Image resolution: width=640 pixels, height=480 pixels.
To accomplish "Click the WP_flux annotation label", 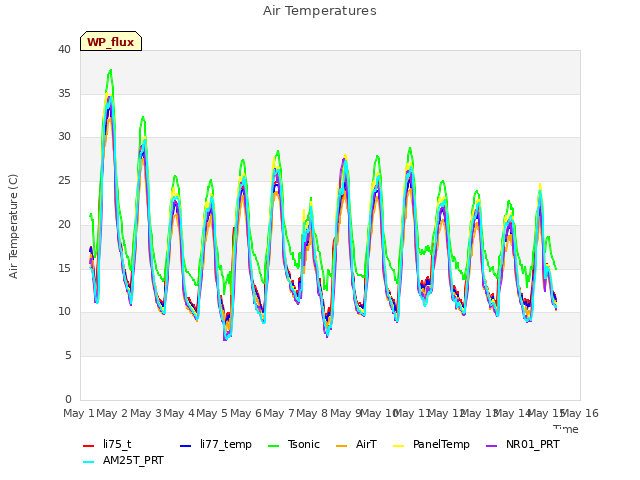I will [111, 42].
